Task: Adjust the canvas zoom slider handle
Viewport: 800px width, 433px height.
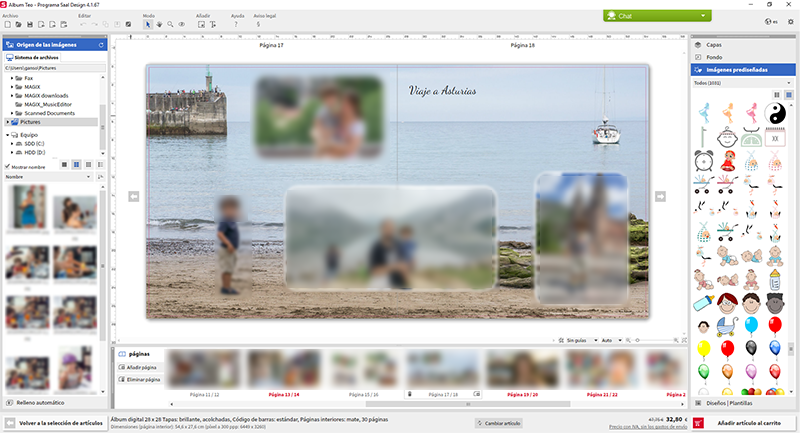Action: tap(638, 340)
